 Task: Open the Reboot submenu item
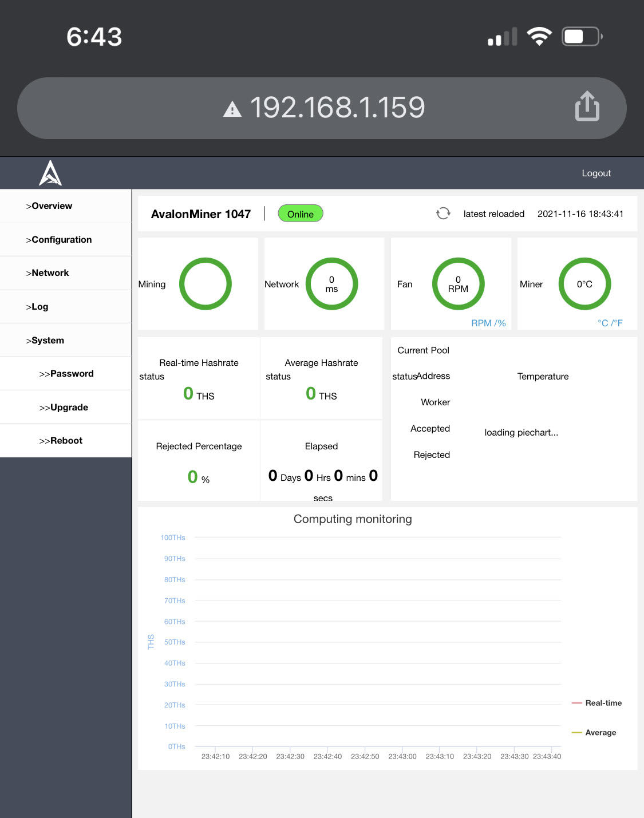click(x=66, y=441)
